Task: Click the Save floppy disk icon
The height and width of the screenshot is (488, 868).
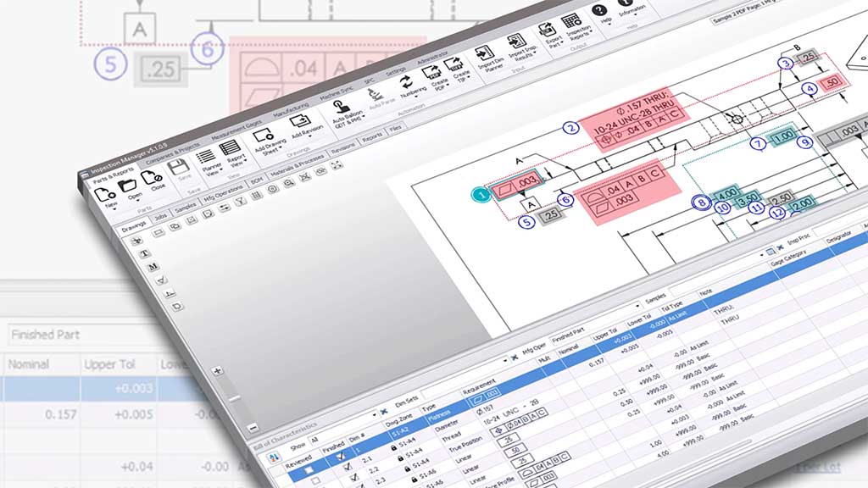Action: [x=178, y=167]
